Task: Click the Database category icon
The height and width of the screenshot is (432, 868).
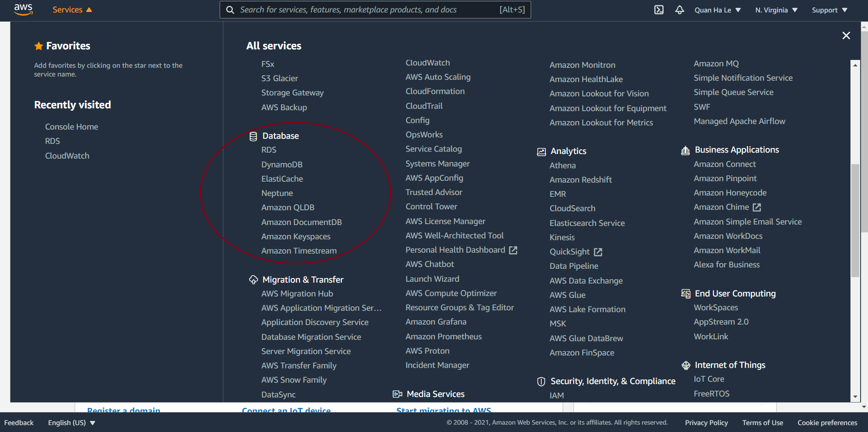Action: (x=253, y=136)
